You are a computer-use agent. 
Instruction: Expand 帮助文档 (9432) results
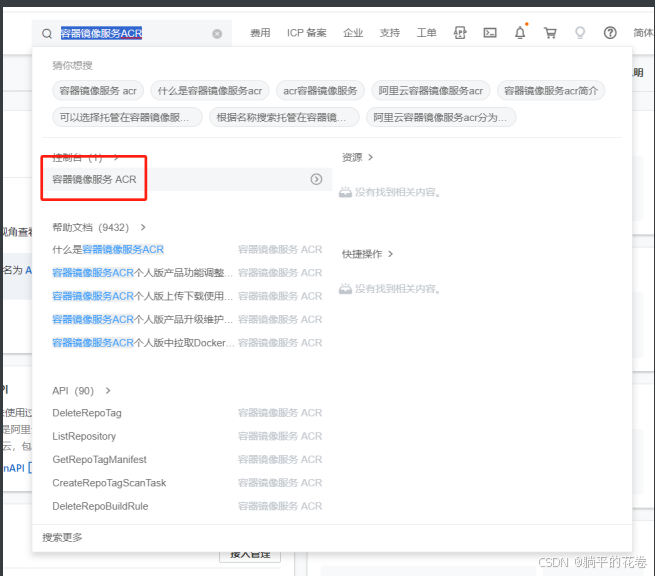coord(99,228)
